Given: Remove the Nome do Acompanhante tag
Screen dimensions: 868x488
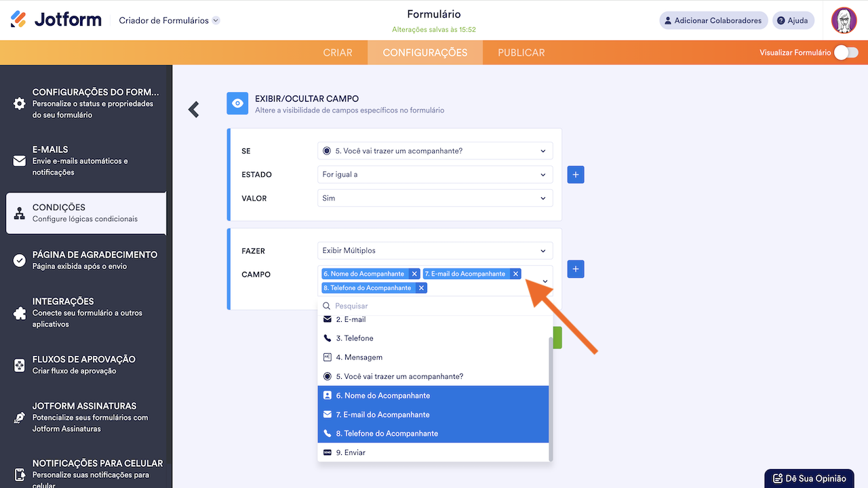Looking at the screenshot, I should click(414, 274).
